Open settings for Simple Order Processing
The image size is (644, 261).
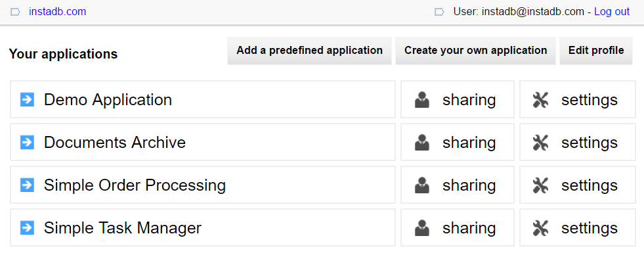click(x=578, y=185)
